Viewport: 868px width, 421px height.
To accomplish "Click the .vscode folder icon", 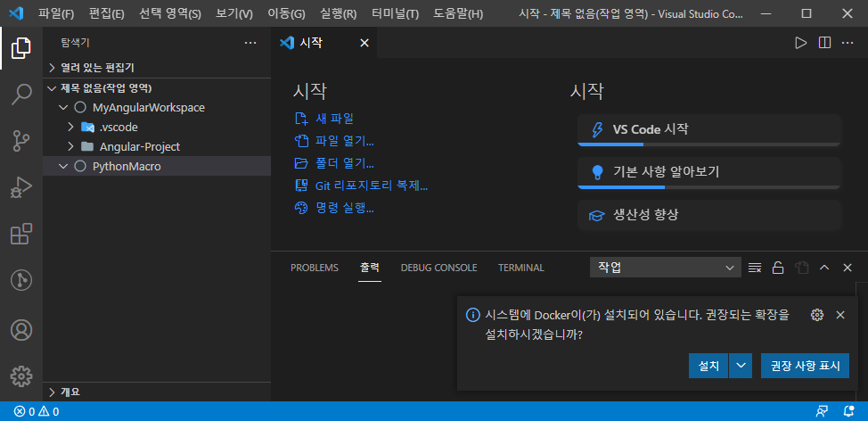I will click(x=87, y=128).
